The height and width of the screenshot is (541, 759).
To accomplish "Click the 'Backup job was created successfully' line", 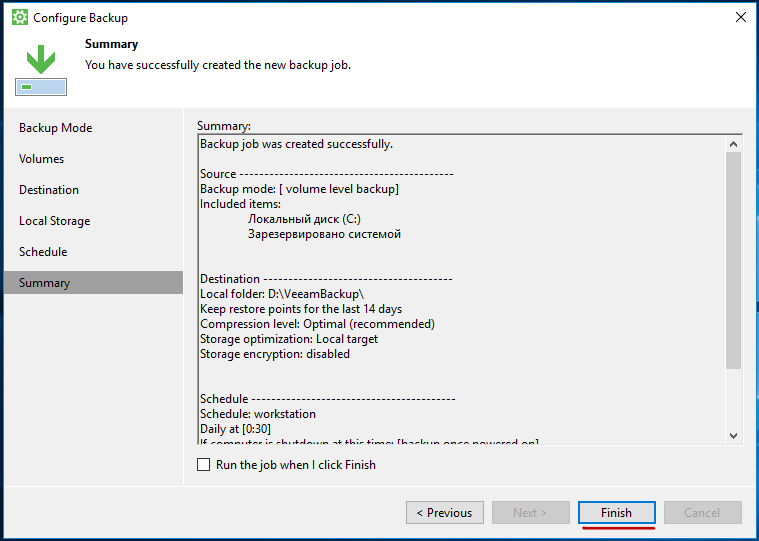I will pos(296,144).
